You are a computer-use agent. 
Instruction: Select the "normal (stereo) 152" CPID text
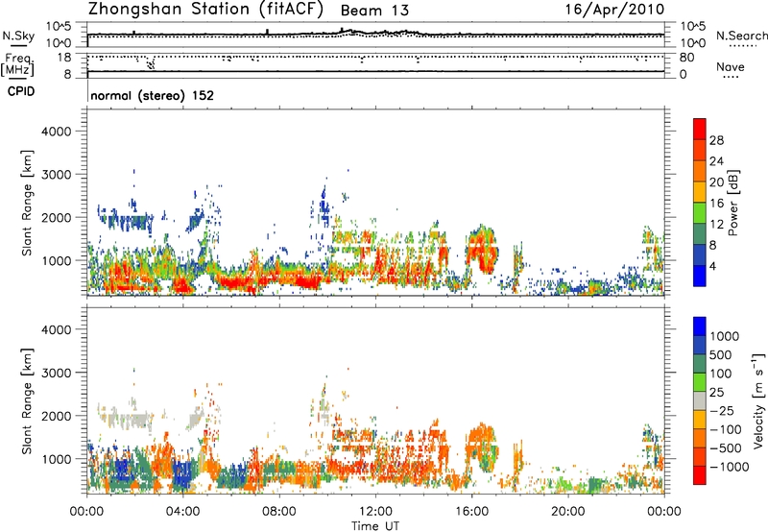153,95
